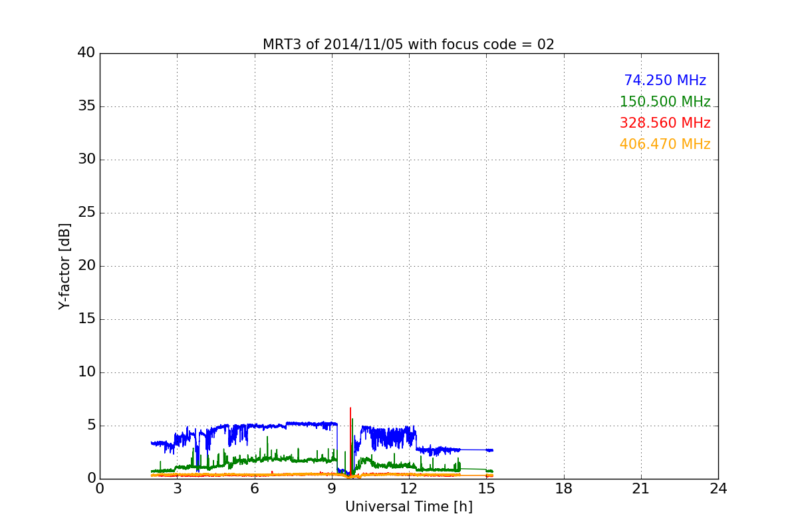Click x-axis tick label 9

tap(332, 489)
